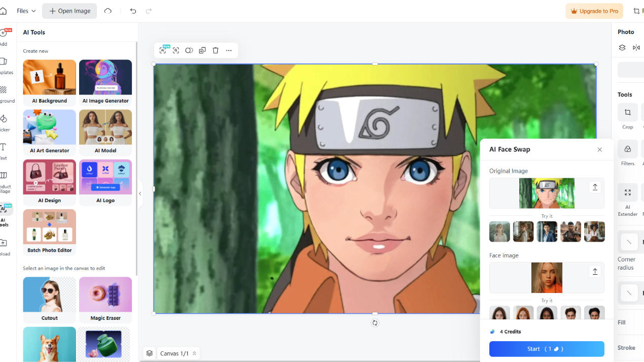Viewport: 644px width, 362px height.
Task: Open the Upload section in left sidebar
Action: (x=4, y=247)
